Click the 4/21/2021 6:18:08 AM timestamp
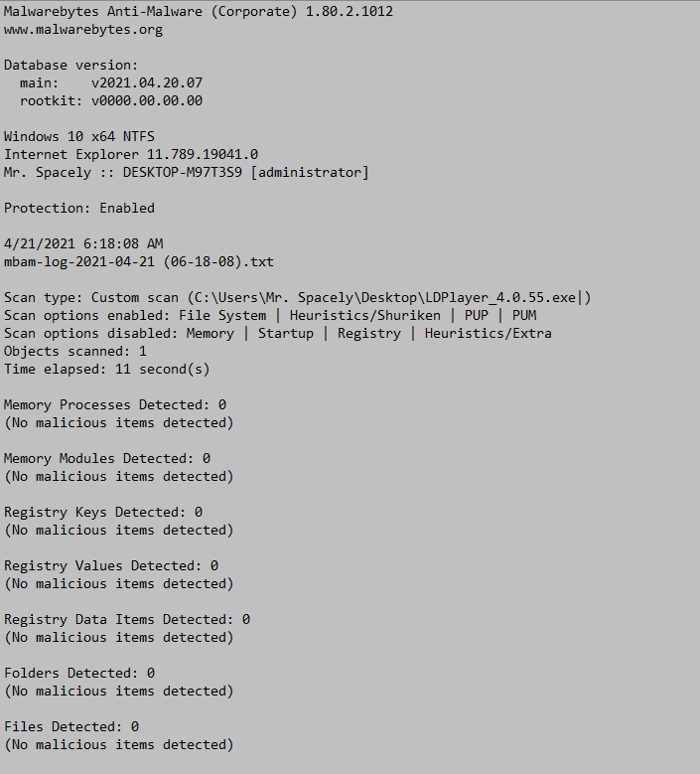 coord(83,243)
